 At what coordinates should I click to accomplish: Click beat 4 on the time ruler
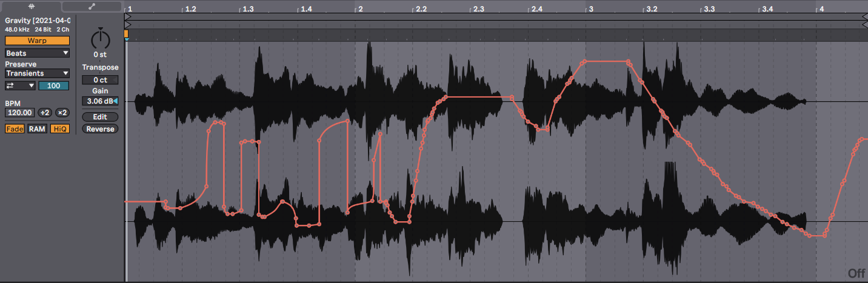coord(821,10)
